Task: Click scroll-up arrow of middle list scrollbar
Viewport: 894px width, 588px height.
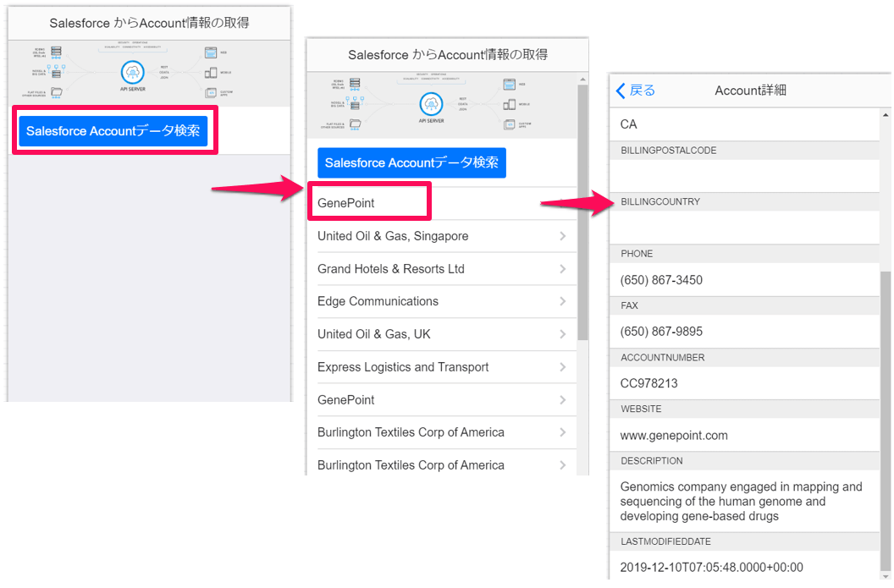Action: click(582, 80)
